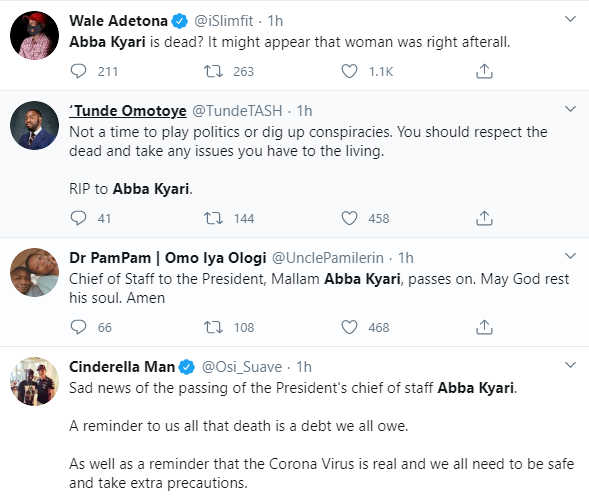Reply to Wale Adetona's tweet
This screenshot has width=589, height=503.
tap(78, 71)
